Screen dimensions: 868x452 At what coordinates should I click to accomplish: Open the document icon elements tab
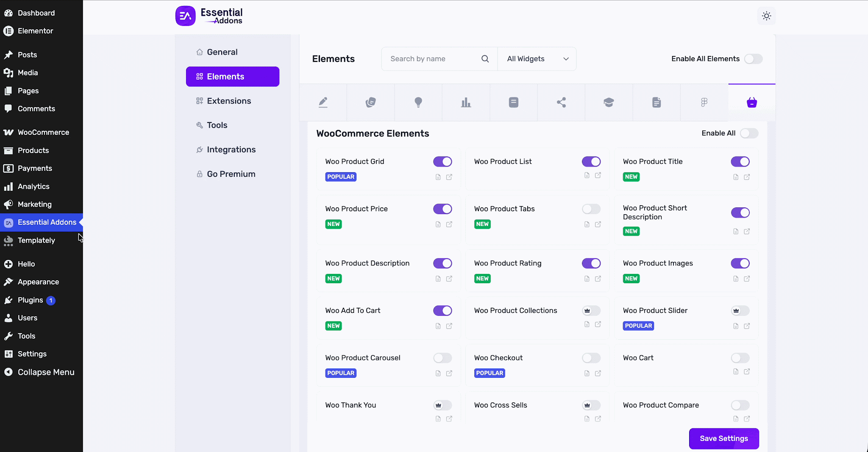pos(657,102)
